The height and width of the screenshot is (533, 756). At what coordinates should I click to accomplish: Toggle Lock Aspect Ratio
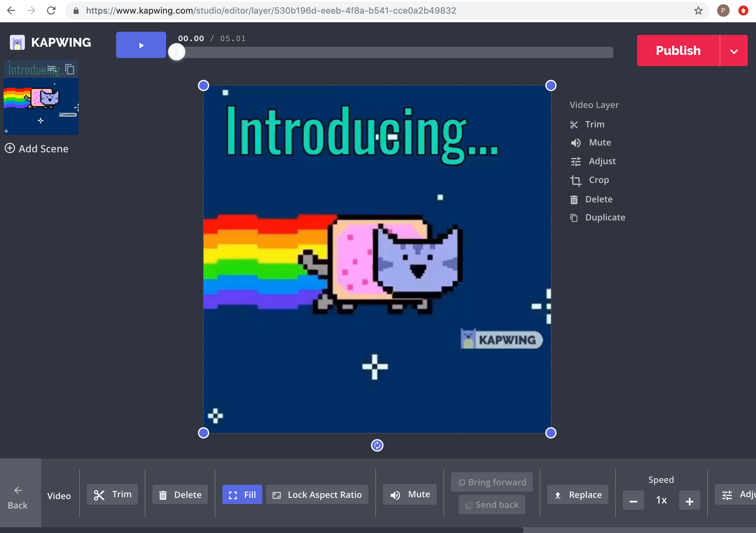coord(317,494)
